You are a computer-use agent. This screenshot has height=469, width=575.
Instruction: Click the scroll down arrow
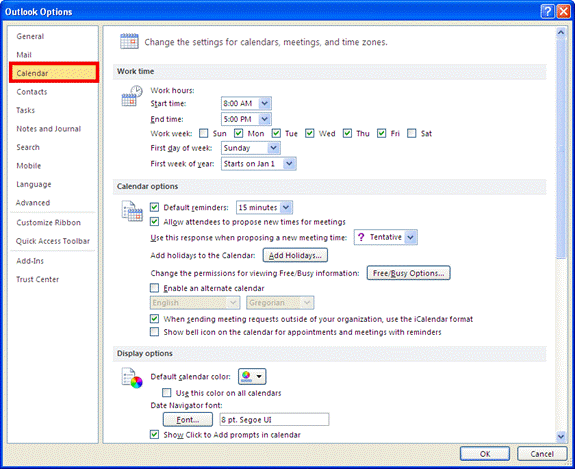[x=561, y=436]
